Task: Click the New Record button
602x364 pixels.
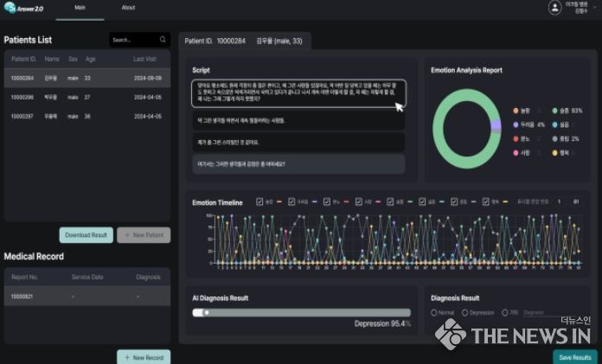Action: (144, 357)
